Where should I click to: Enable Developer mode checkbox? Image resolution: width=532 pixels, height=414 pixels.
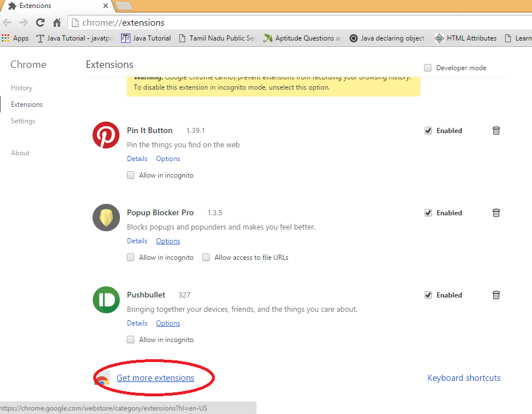428,68
